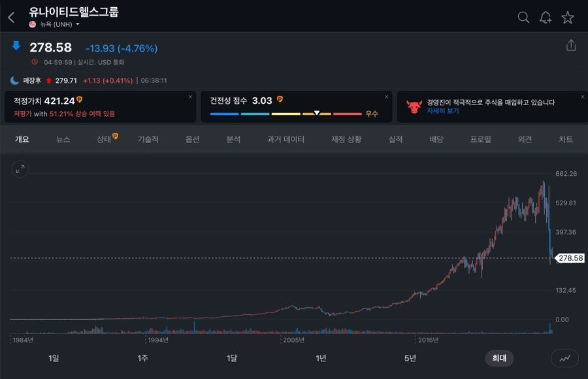The height and width of the screenshot is (379, 588).
Task: Tap the 폐장후 after-hours label
Action: tap(32, 80)
